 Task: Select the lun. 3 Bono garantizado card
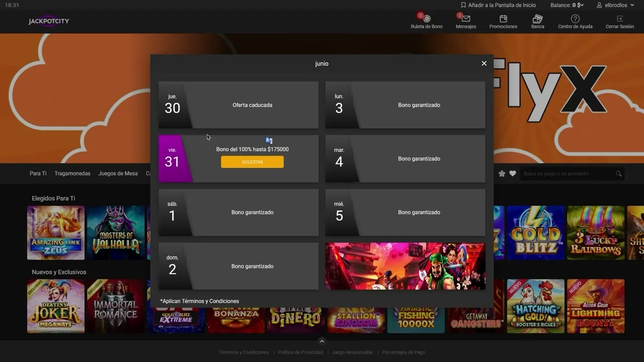(x=405, y=105)
